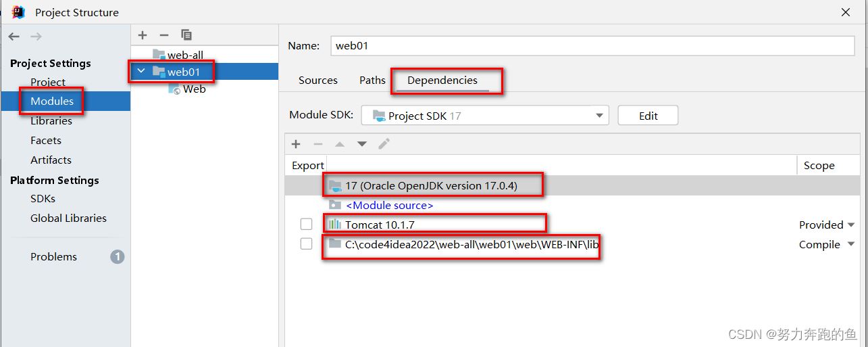
Task: Toggle Export checkbox for Tomcat 10.1.7
Action: coord(307,224)
